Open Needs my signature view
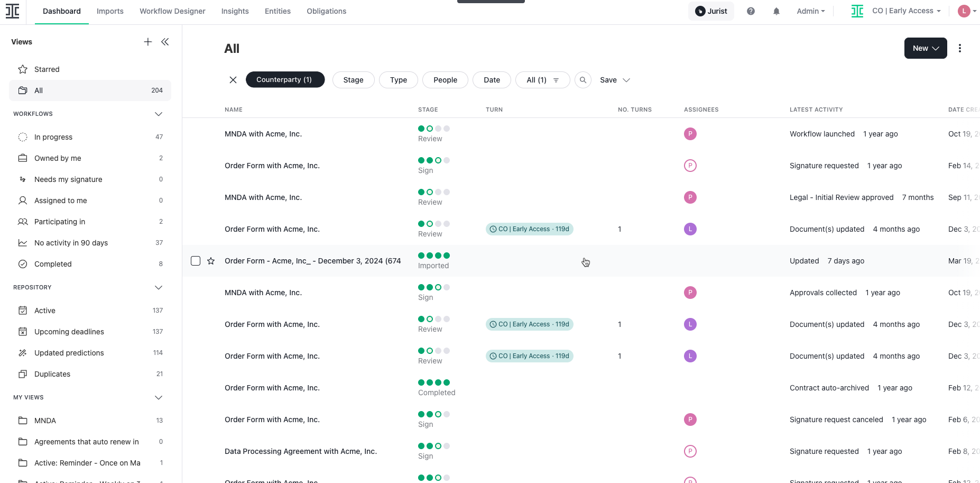The width and height of the screenshot is (980, 483). click(x=90, y=179)
